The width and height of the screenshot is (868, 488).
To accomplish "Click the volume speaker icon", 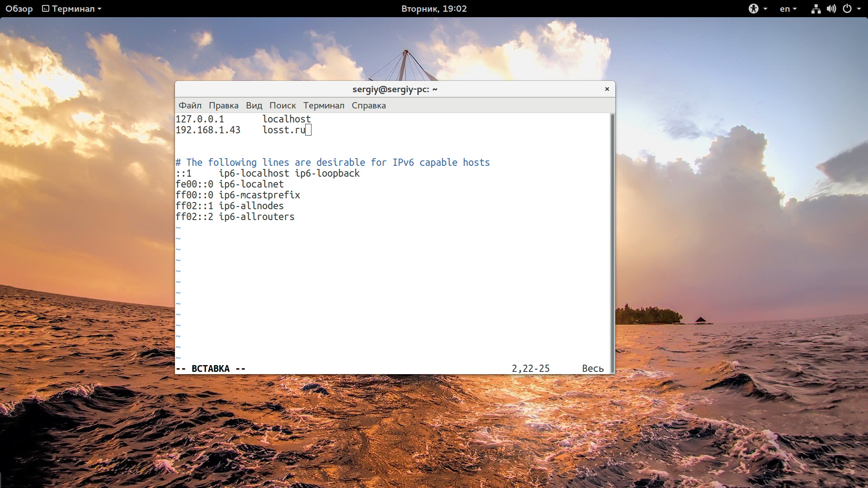I will [x=831, y=9].
